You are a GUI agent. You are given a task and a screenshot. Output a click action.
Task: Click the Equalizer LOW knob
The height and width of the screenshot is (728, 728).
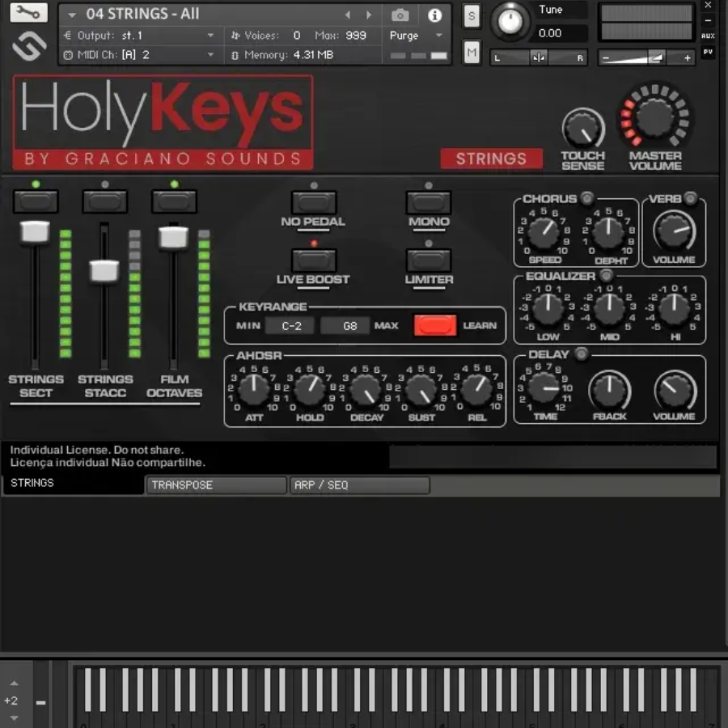[548, 309]
